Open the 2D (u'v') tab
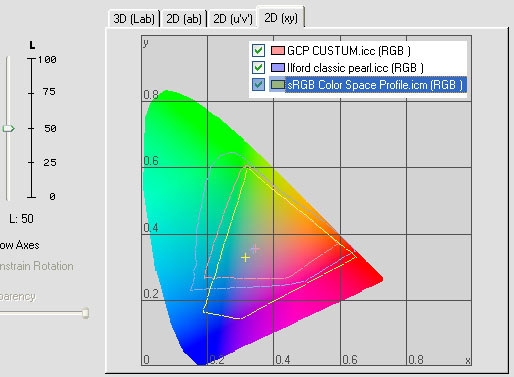This screenshot has width=514, height=377. pyautogui.click(x=233, y=19)
